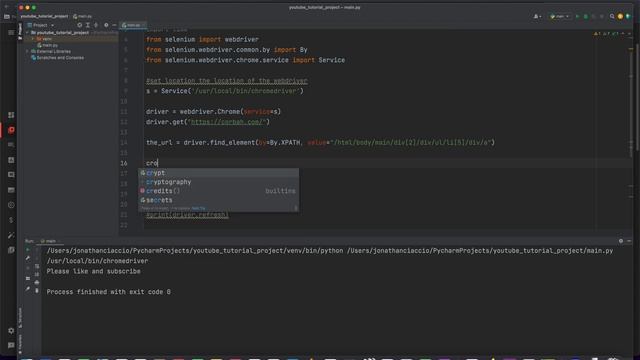Select 'credits()' builtins suggestion

[218, 191]
